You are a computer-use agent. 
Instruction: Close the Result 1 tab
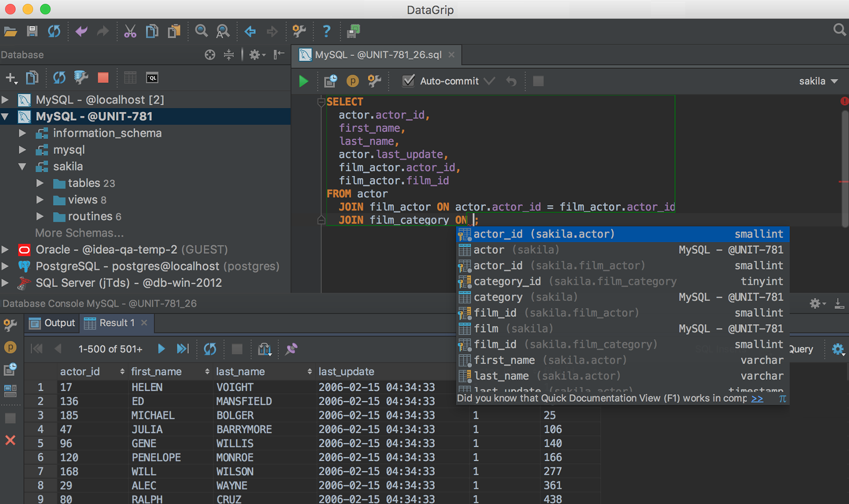click(144, 323)
